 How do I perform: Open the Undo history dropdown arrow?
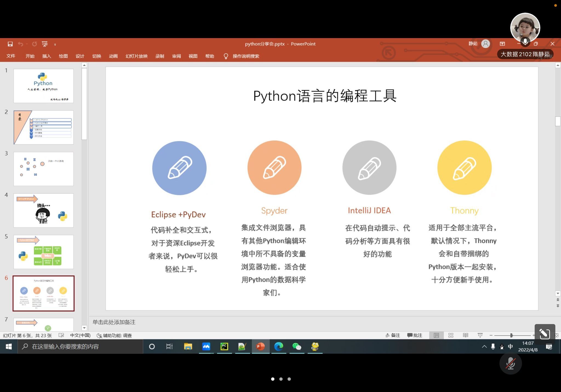pos(27,44)
